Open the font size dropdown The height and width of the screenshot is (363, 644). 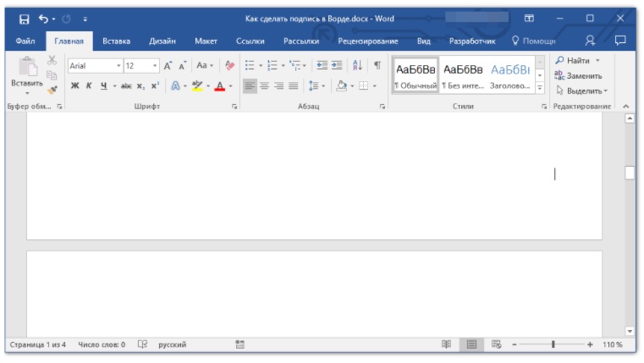click(x=155, y=65)
